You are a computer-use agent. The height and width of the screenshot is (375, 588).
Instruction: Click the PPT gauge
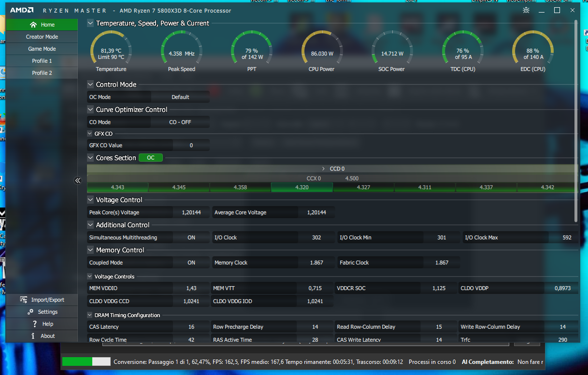tap(252, 51)
